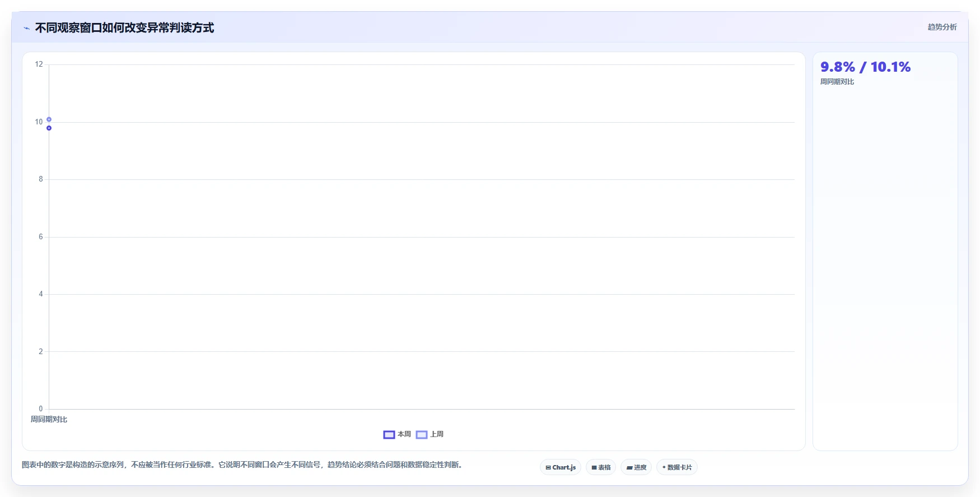Click the 本周 legend color box

click(x=389, y=435)
